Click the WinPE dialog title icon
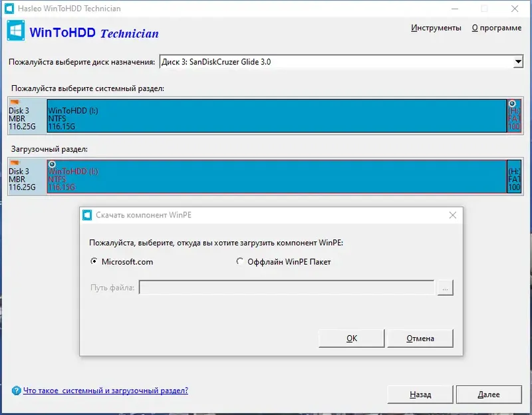Screen dimensions: 532x415 click(x=87, y=215)
